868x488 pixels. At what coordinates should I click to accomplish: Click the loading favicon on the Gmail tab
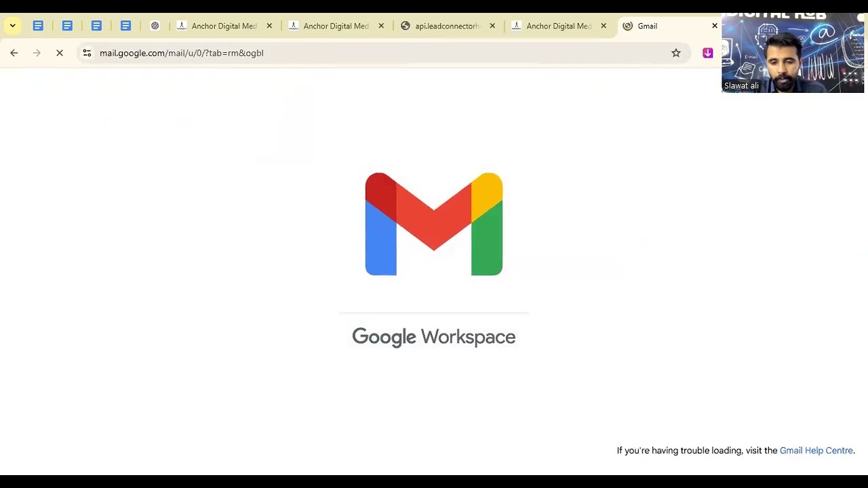pos(628,26)
